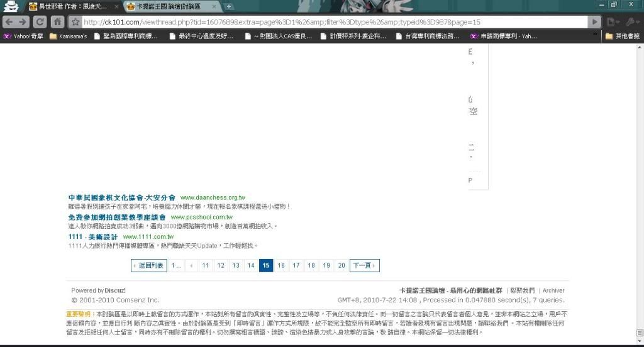This screenshot has height=347, width=644.
Task: Click the 聯繫我們 footer link
Action: 523,290
